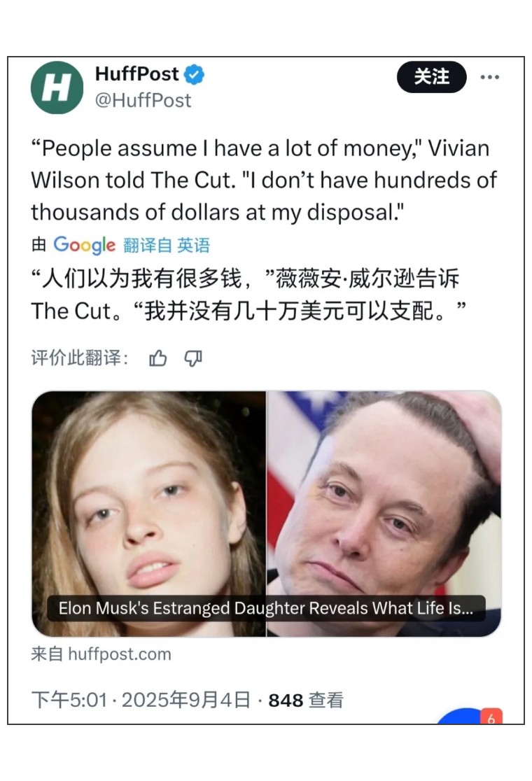Tap the 翻译自 英语 translation link

point(167,245)
